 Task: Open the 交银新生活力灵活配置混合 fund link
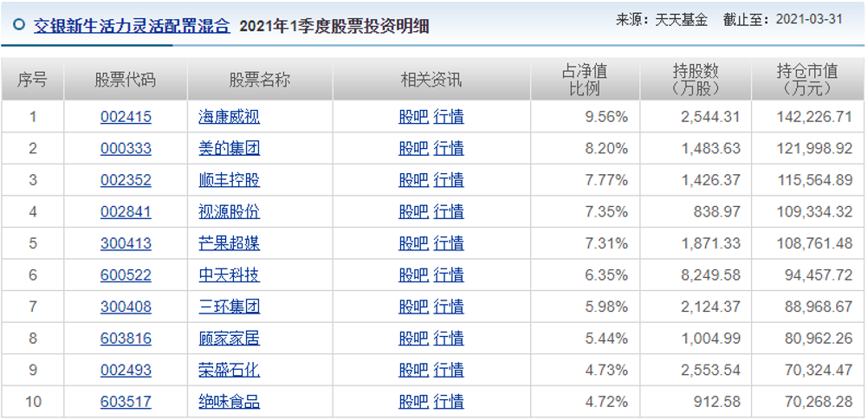point(132,26)
